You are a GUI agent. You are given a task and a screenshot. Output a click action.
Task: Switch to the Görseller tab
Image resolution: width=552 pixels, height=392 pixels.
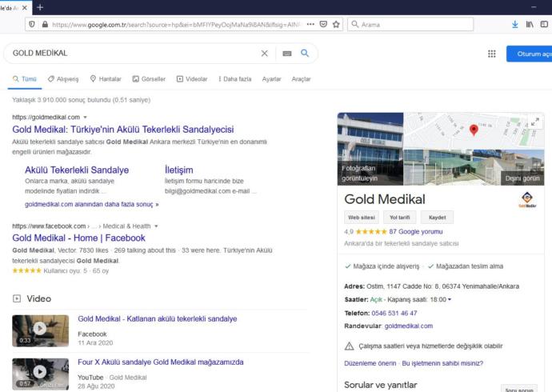pos(149,79)
